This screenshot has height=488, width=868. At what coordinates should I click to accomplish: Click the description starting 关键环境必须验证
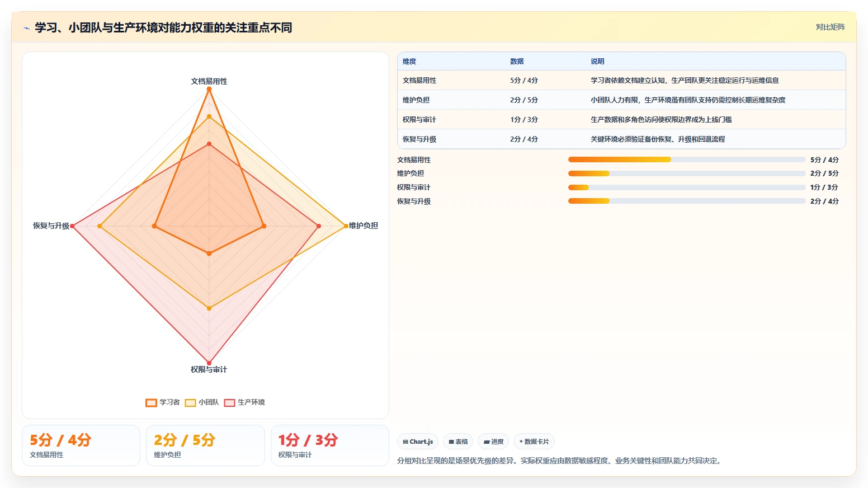658,139
